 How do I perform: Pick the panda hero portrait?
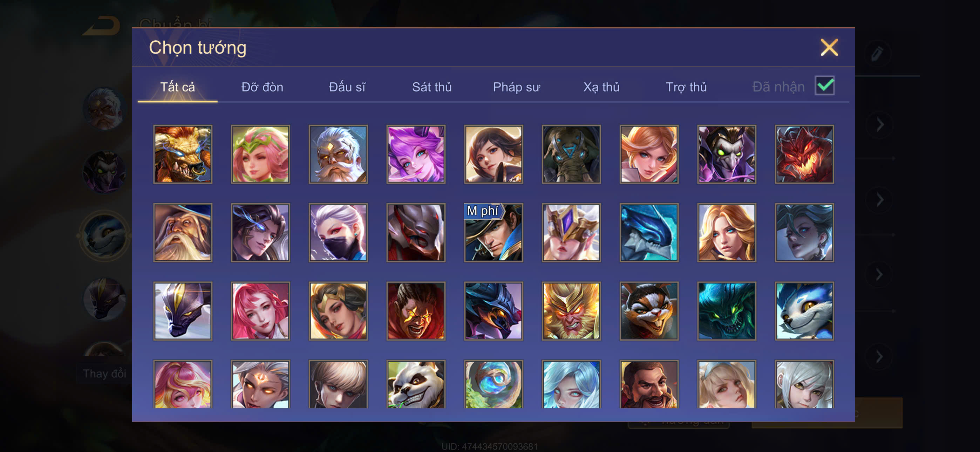click(x=416, y=384)
